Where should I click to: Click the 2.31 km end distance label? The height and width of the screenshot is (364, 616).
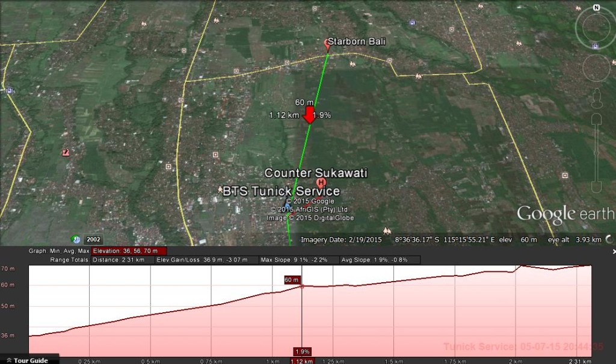click(580, 361)
